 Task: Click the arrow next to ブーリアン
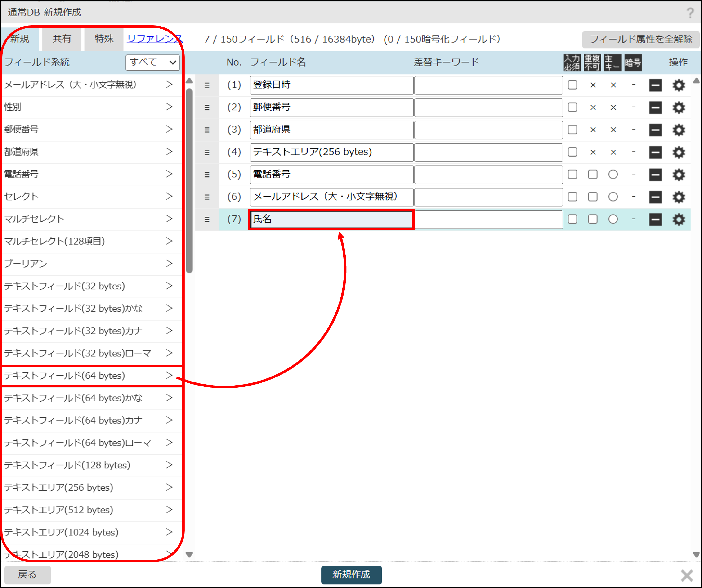169,263
